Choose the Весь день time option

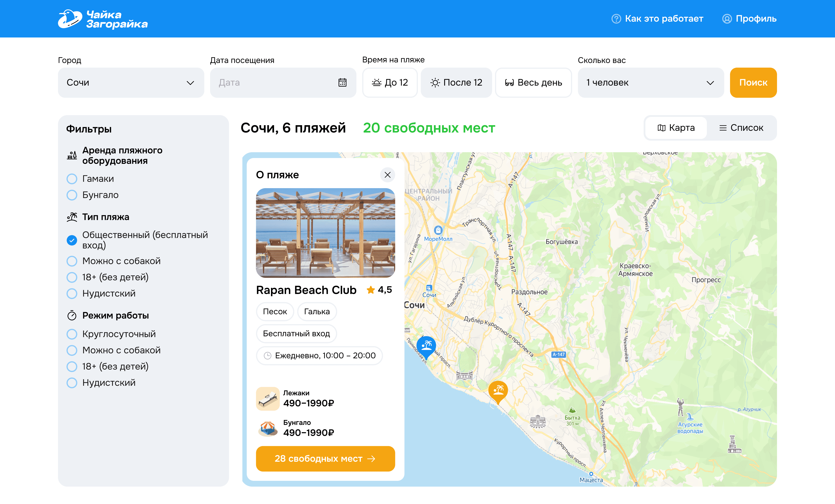(533, 83)
